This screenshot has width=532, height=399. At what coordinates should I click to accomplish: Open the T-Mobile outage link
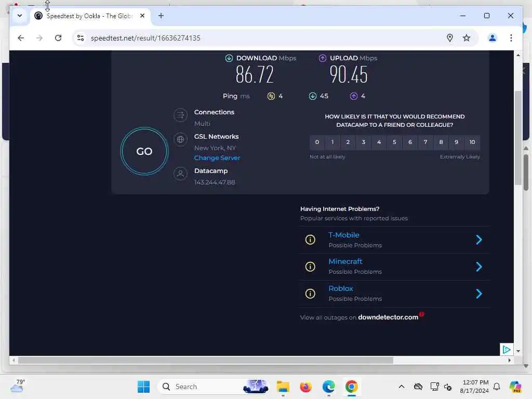coord(344,235)
